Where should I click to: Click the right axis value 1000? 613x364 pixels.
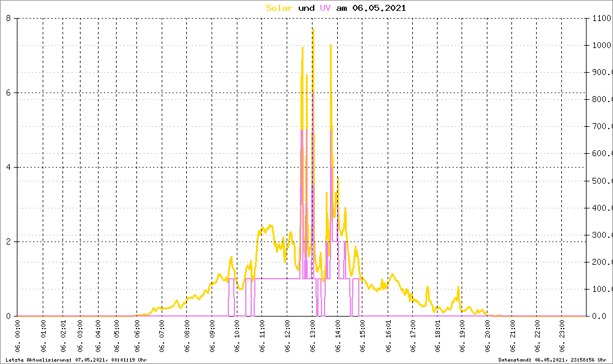601,45
